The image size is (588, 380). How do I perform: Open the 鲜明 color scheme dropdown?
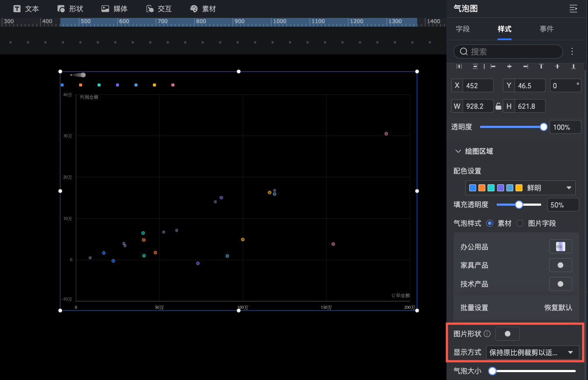pyautogui.click(x=520, y=188)
